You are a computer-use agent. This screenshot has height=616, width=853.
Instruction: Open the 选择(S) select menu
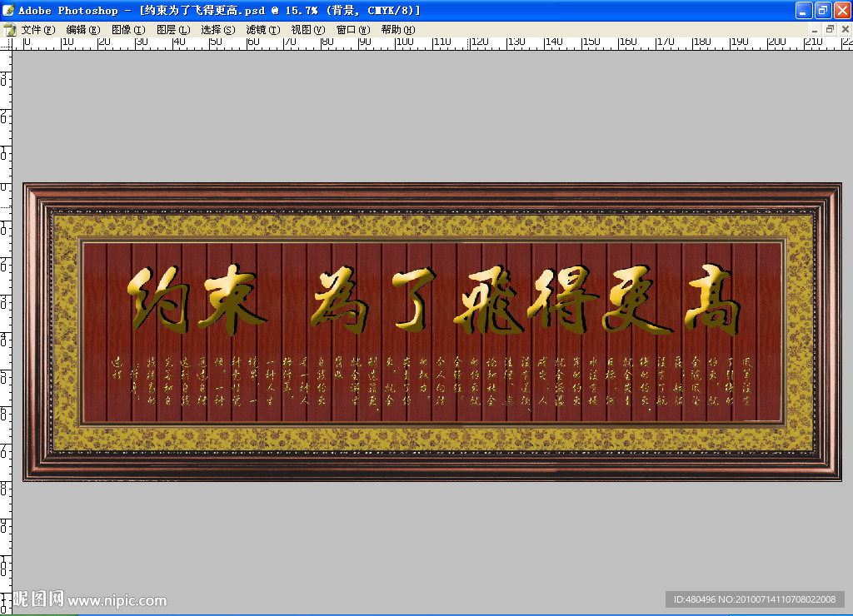coord(217,29)
